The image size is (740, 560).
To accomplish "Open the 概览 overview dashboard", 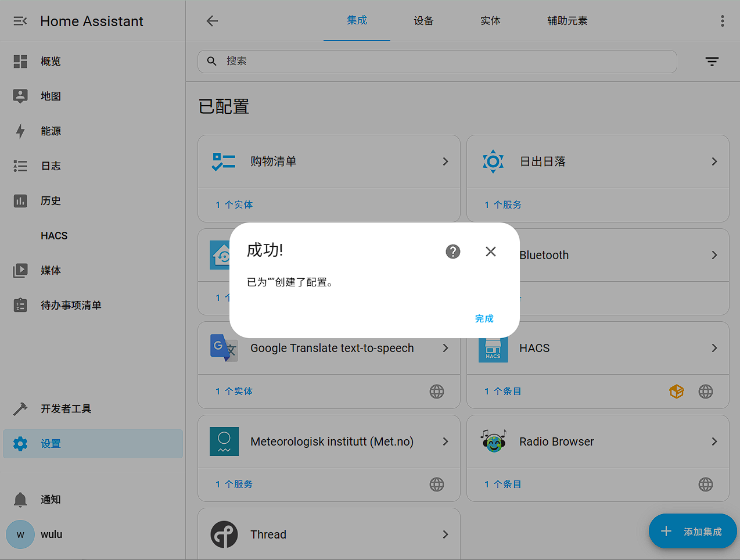I will (x=93, y=61).
